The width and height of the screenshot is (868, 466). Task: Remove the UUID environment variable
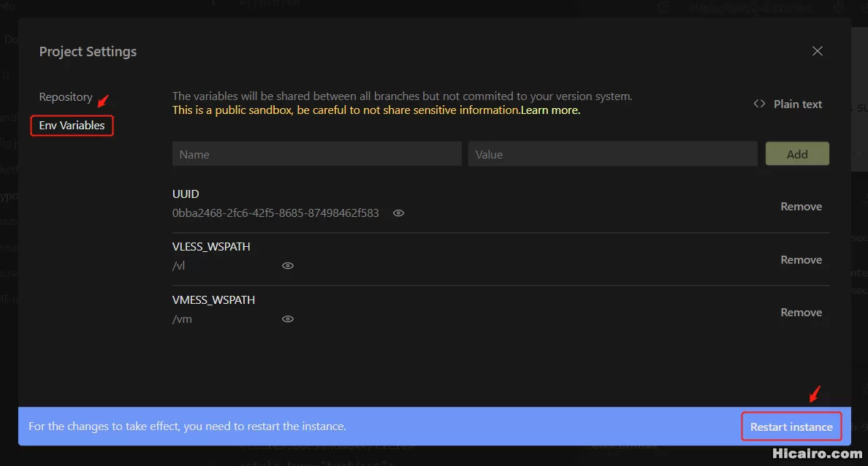[801, 207]
